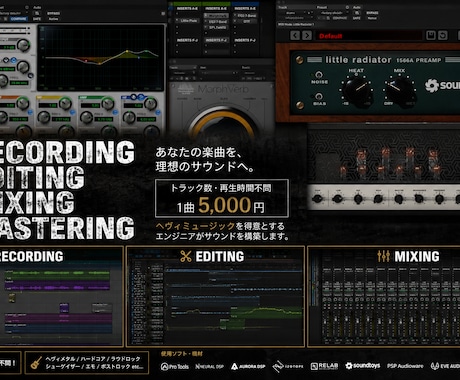Adjust the HEAT knob on Little Radiator

[x=356, y=89]
